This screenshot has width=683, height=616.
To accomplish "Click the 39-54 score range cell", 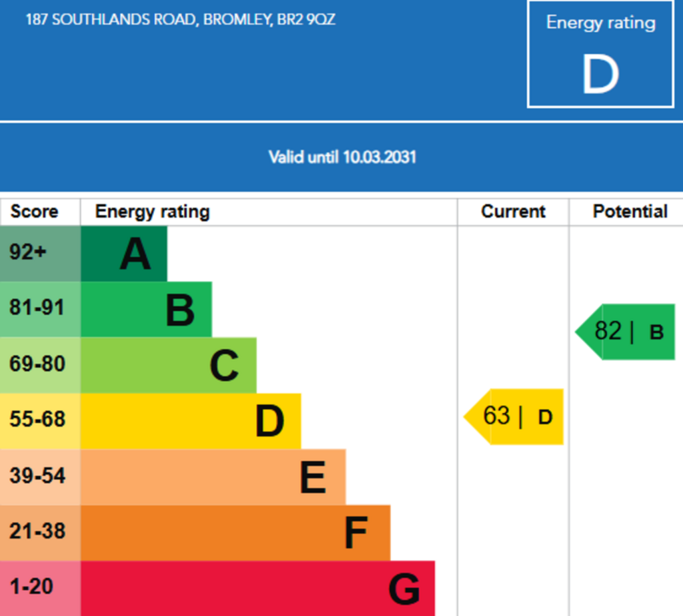I will [40, 477].
